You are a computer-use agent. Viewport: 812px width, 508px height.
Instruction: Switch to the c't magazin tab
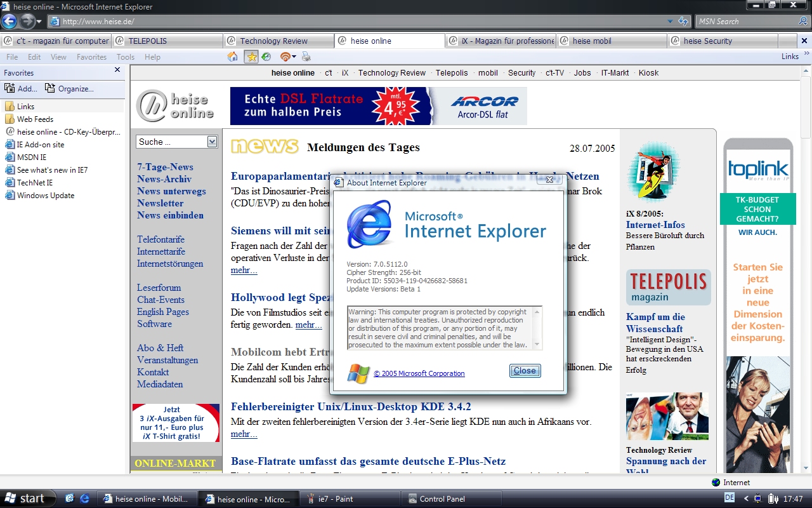pyautogui.click(x=56, y=41)
